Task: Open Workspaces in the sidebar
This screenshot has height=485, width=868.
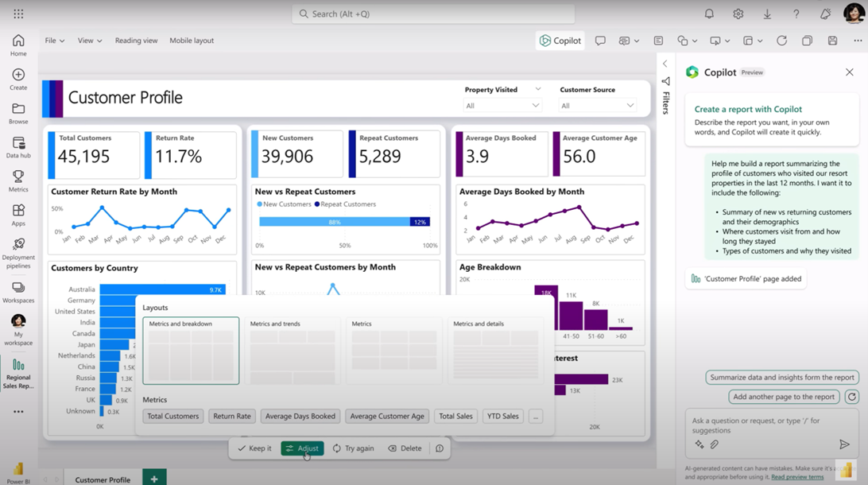Action: (18, 293)
